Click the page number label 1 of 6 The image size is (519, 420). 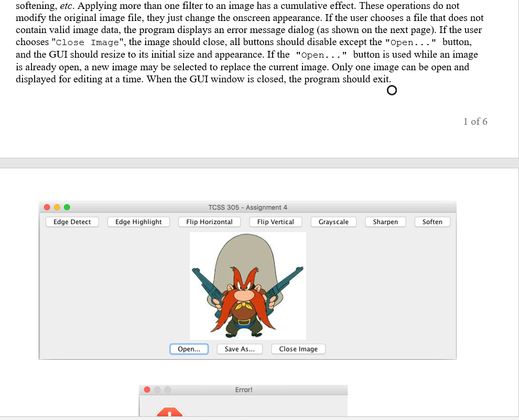click(x=475, y=122)
